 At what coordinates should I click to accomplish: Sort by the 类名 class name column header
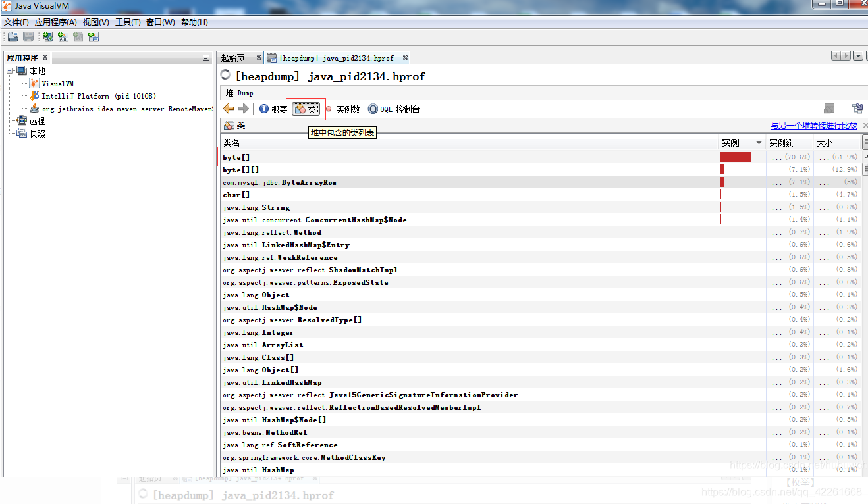[469, 143]
